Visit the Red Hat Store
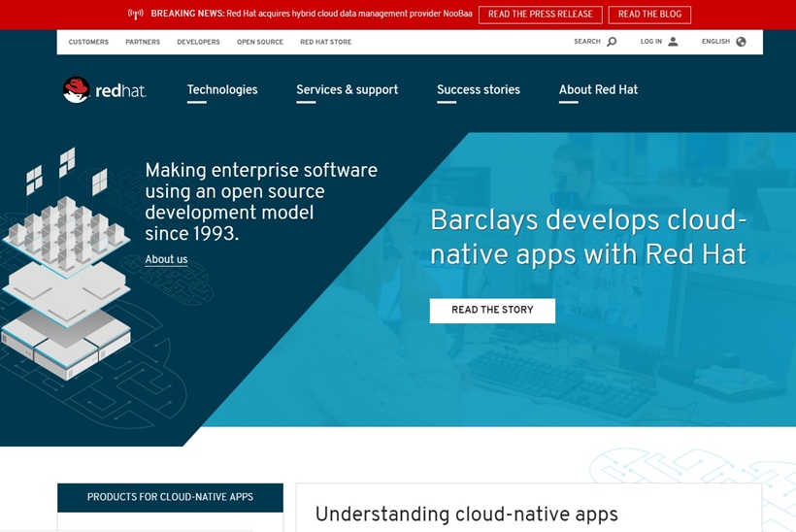This screenshot has width=796, height=532. 326,42
